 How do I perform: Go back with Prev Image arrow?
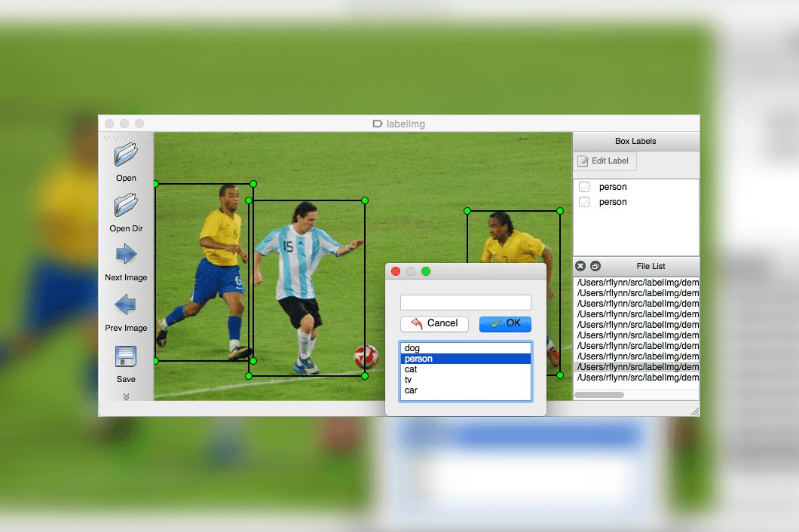click(x=126, y=304)
